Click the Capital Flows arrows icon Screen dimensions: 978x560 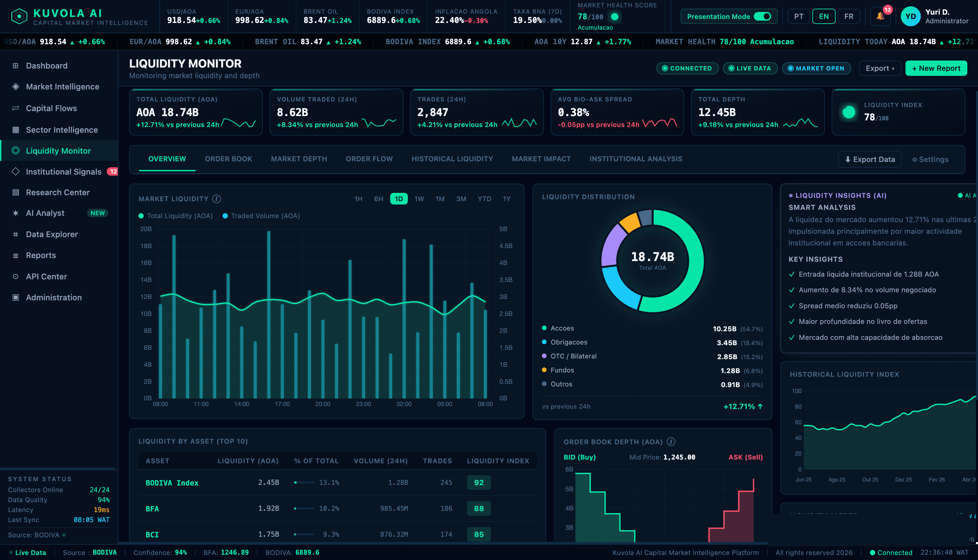pos(15,108)
